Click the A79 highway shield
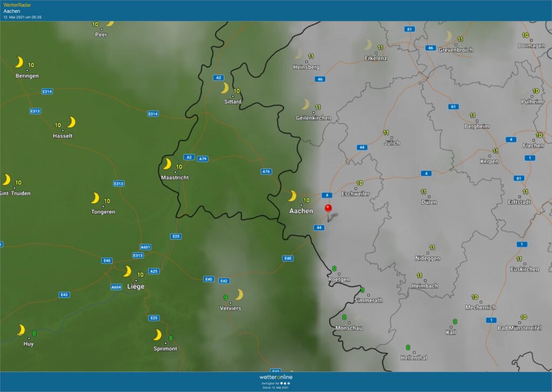The height and width of the screenshot is (392, 552). (203, 159)
